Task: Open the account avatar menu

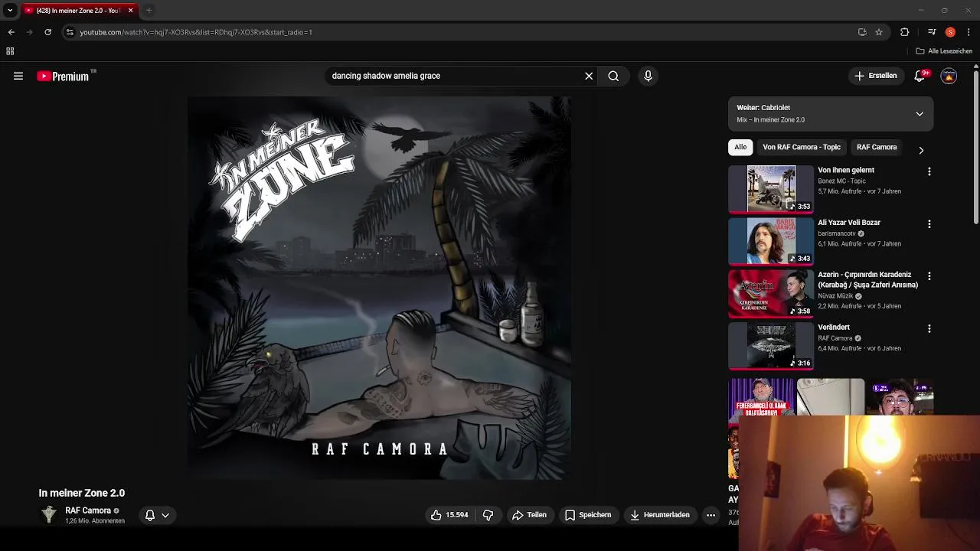Action: click(949, 76)
